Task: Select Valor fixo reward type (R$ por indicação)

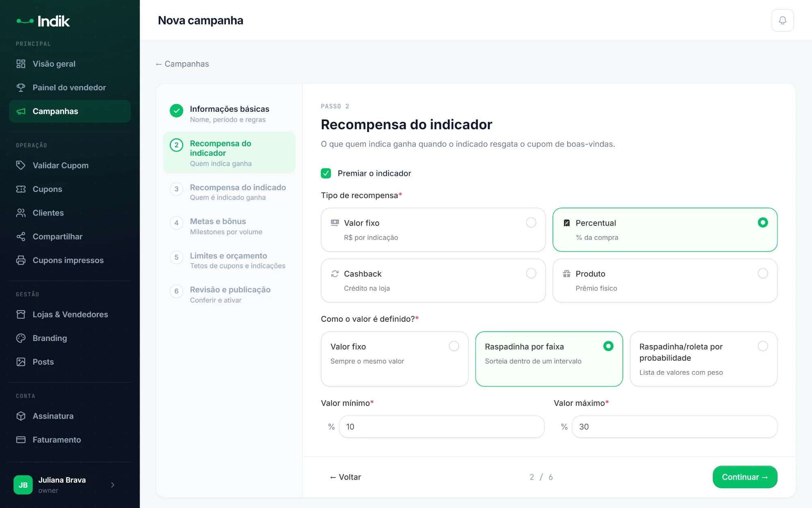Action: click(x=433, y=230)
